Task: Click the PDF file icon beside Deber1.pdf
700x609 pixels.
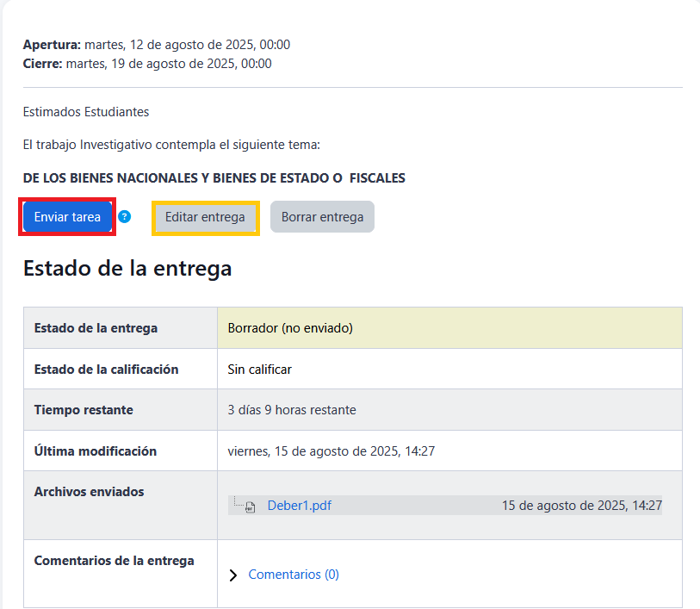Action: pos(250,506)
